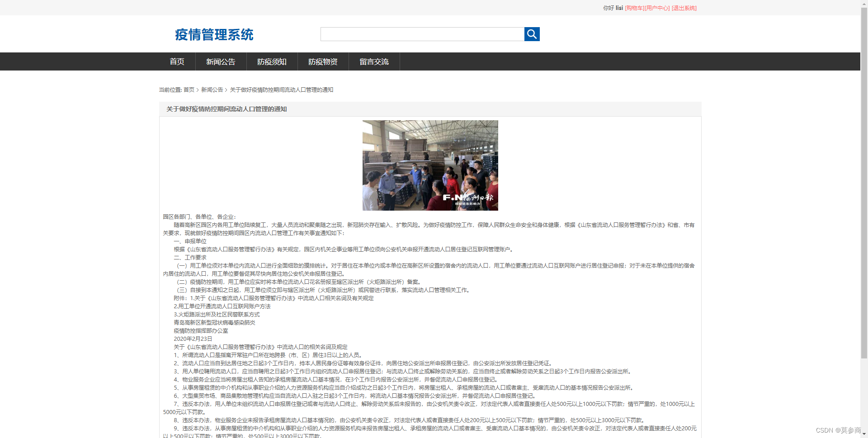Screen dimensions: 868x438
Task: Open the 购物车 shopping cart link
Action: coord(634,8)
